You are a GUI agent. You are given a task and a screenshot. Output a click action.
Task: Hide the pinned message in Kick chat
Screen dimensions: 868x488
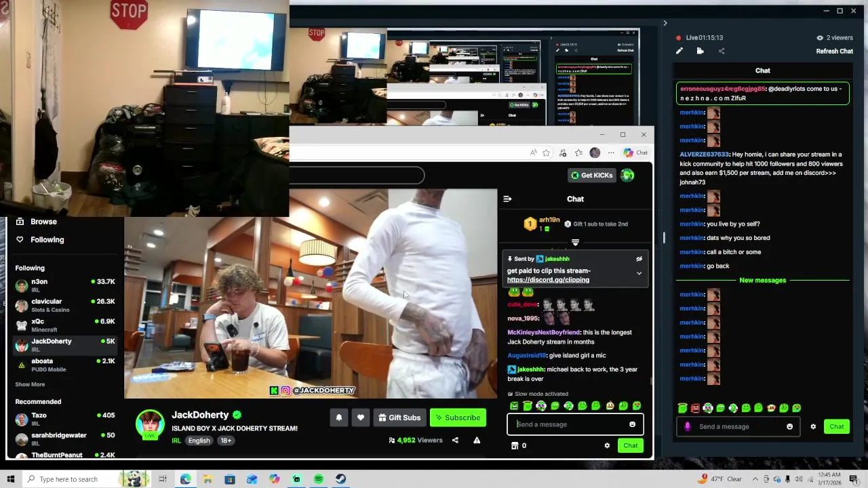[639, 259]
